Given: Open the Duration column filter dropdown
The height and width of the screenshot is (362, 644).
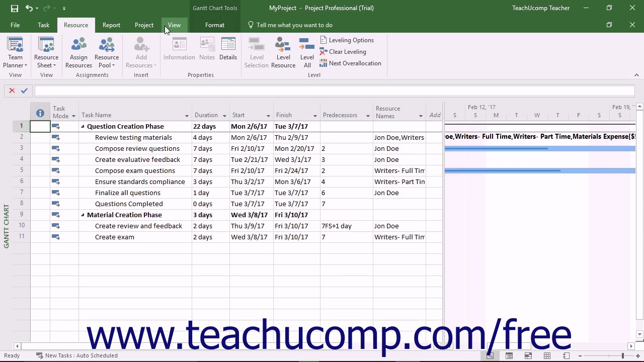Looking at the screenshot, I should 224,116.
